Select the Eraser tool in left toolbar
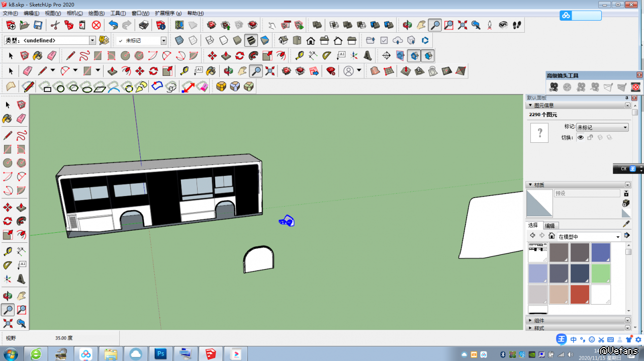 click(x=21, y=119)
